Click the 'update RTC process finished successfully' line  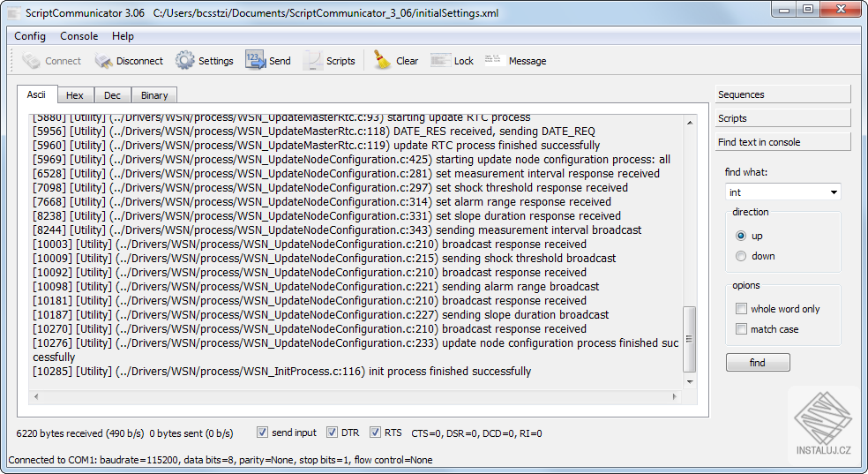[x=316, y=145]
